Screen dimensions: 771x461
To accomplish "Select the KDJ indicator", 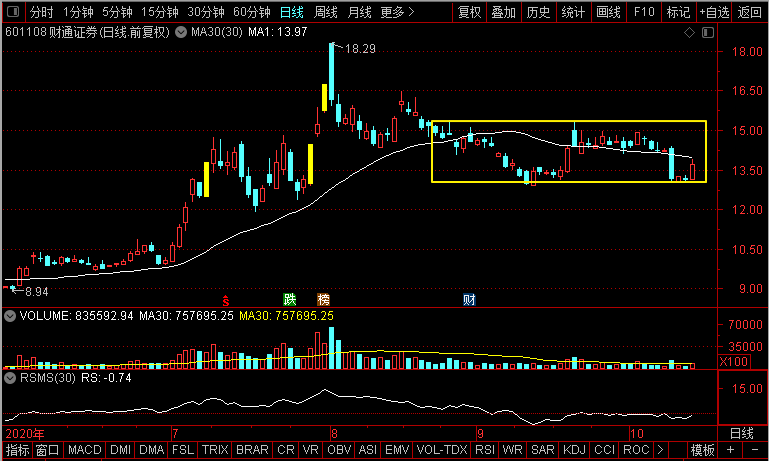I will tap(574, 450).
